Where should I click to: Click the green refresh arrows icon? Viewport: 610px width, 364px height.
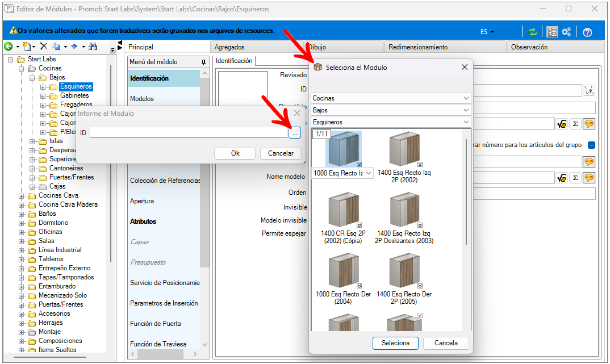(532, 32)
